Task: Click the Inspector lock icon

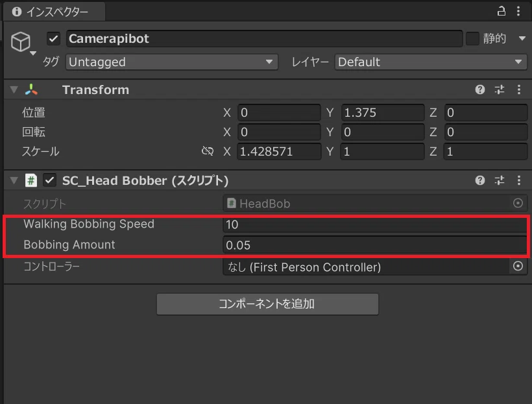Action: point(501,12)
